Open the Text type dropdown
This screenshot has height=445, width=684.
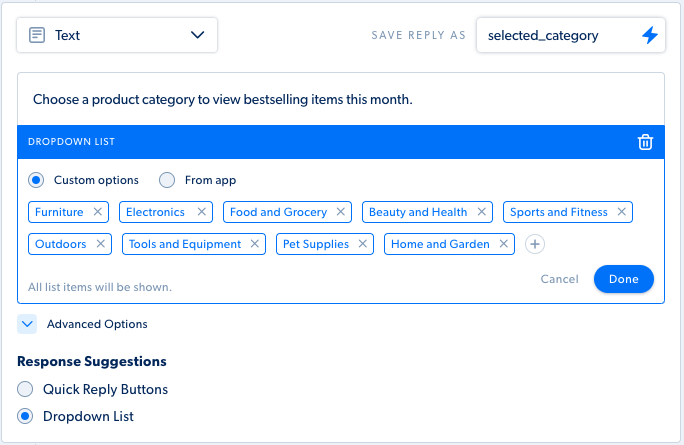[x=117, y=35]
